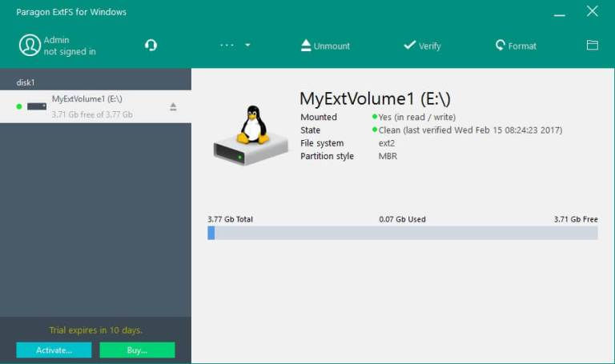The height and width of the screenshot is (364, 615).
Task: Click the drive icon in sidebar row
Action: click(37, 106)
